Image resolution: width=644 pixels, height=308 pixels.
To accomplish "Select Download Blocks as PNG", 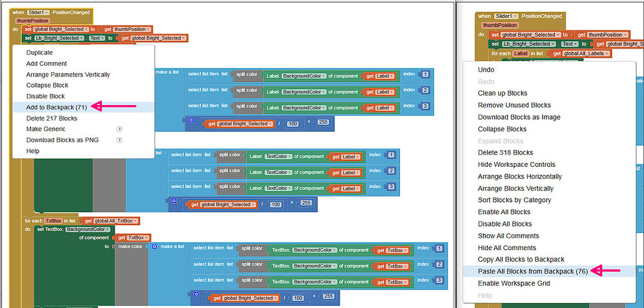I will pos(62,140).
